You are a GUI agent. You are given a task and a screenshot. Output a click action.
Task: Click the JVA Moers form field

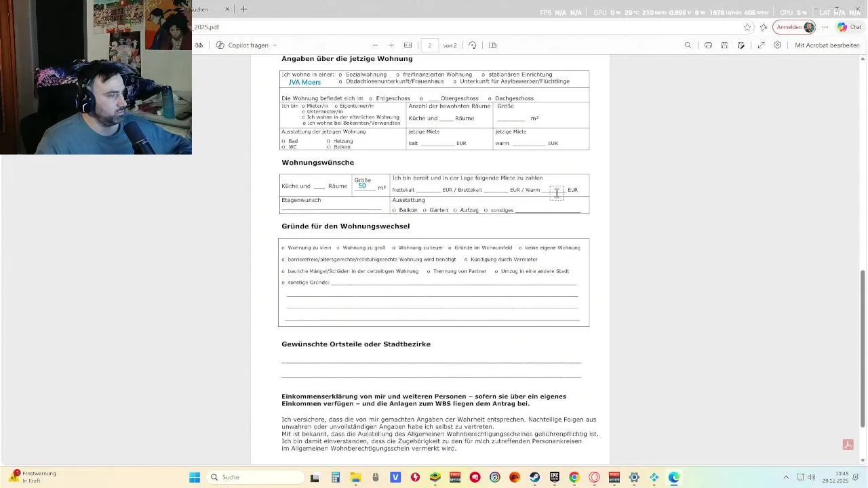[304, 82]
